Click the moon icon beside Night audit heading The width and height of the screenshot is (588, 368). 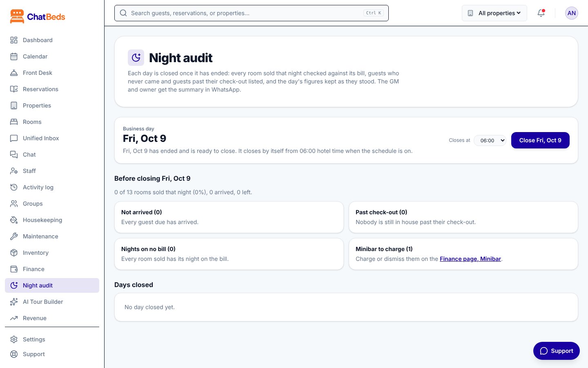[x=136, y=58]
